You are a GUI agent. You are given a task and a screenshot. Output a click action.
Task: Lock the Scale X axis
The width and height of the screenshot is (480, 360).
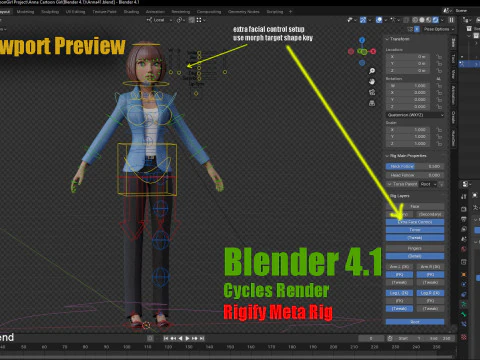439,130
